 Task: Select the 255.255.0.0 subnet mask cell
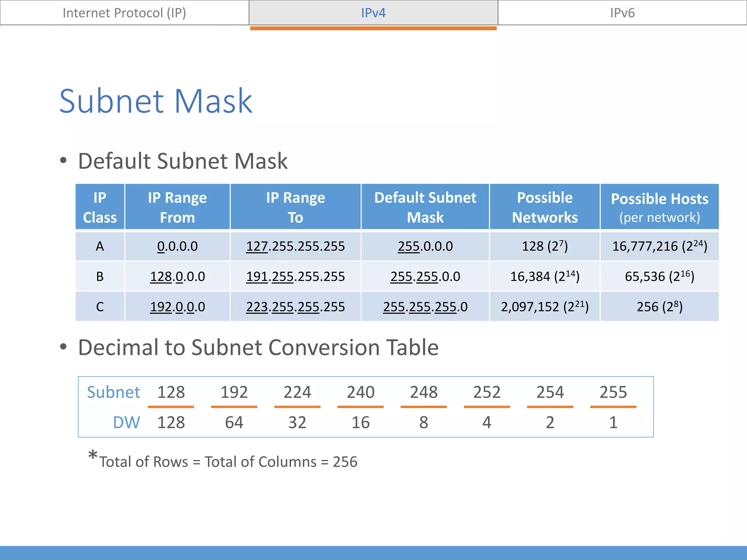point(425,276)
